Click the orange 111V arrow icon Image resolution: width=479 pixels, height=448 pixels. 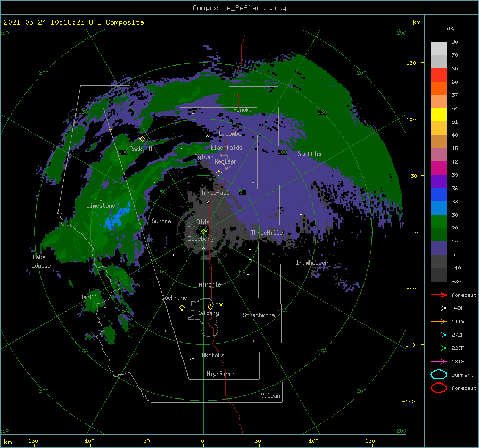(x=439, y=321)
